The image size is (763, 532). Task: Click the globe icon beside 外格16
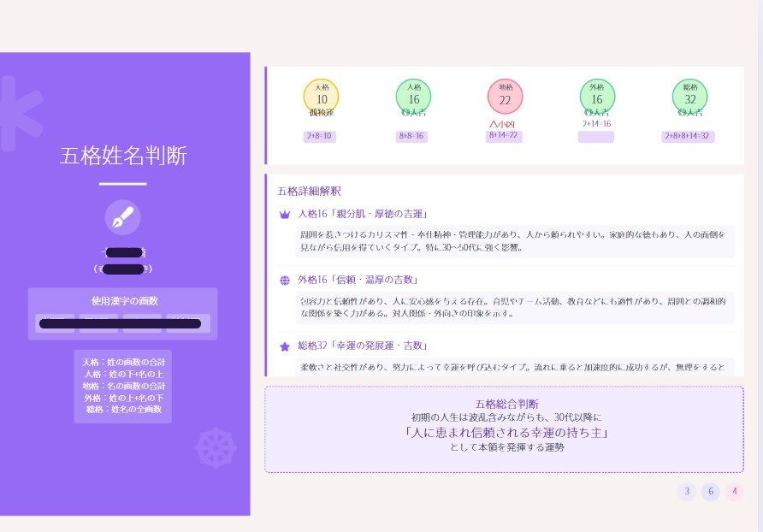(x=285, y=281)
